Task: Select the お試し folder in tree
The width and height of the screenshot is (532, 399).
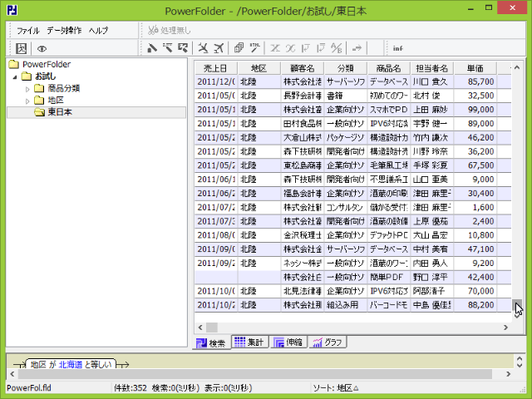Action: click(x=39, y=76)
